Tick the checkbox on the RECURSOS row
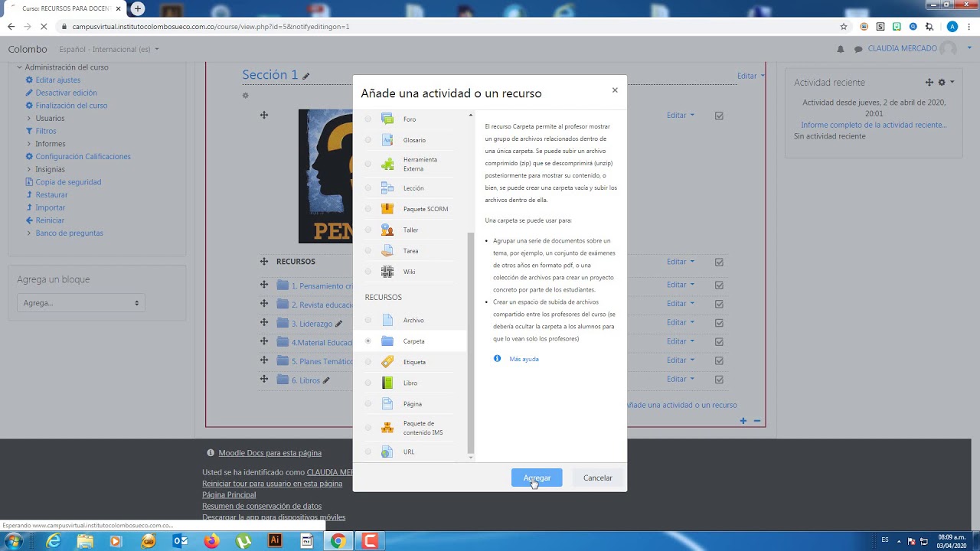This screenshot has width=980, height=551. click(x=719, y=262)
